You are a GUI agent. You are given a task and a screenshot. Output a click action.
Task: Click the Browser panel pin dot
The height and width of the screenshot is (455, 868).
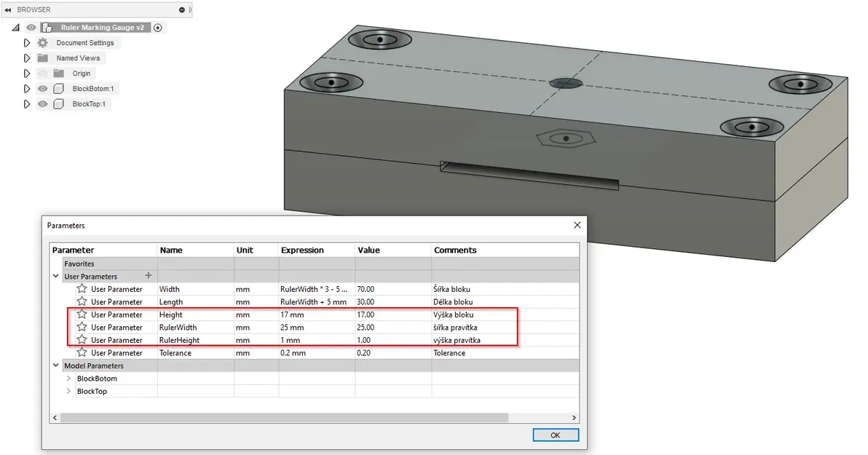coord(181,10)
